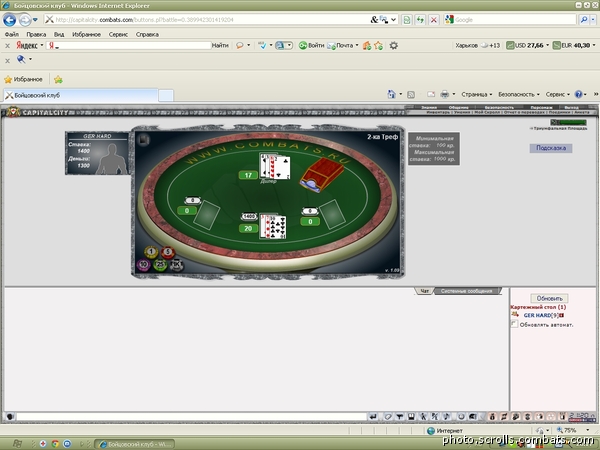Switch to the Бойцовский клуб browser tab
This screenshot has width=600, height=450.
80,95
